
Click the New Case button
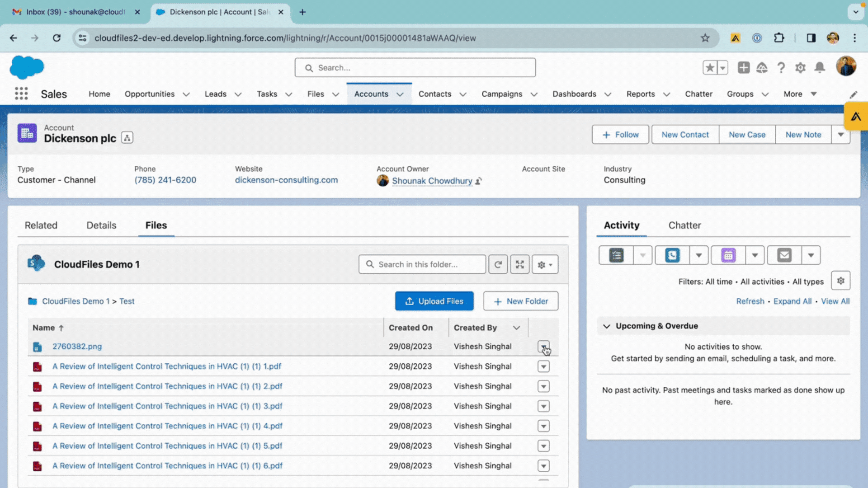click(x=747, y=135)
